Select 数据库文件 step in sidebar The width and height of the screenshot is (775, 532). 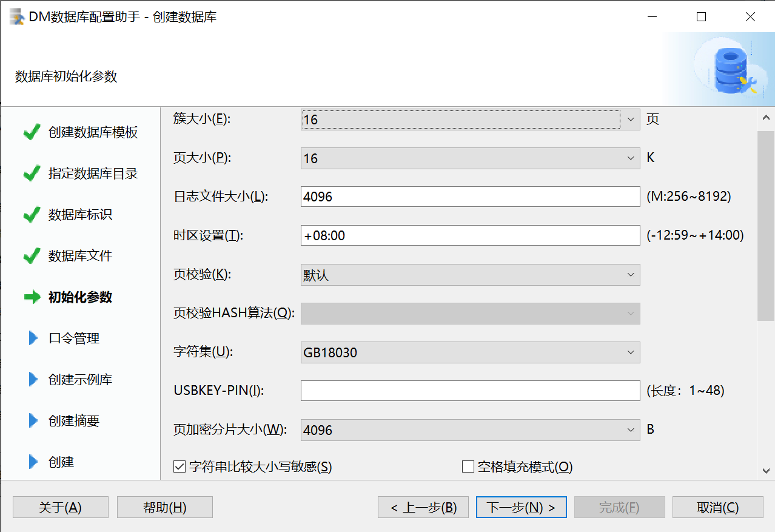pyautogui.click(x=80, y=256)
